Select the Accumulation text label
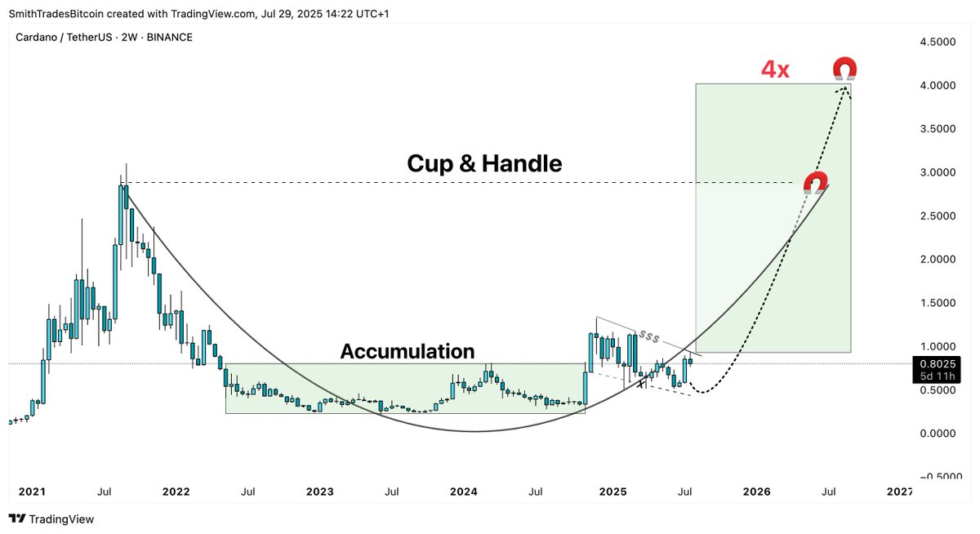The image size is (980, 534). point(407,351)
